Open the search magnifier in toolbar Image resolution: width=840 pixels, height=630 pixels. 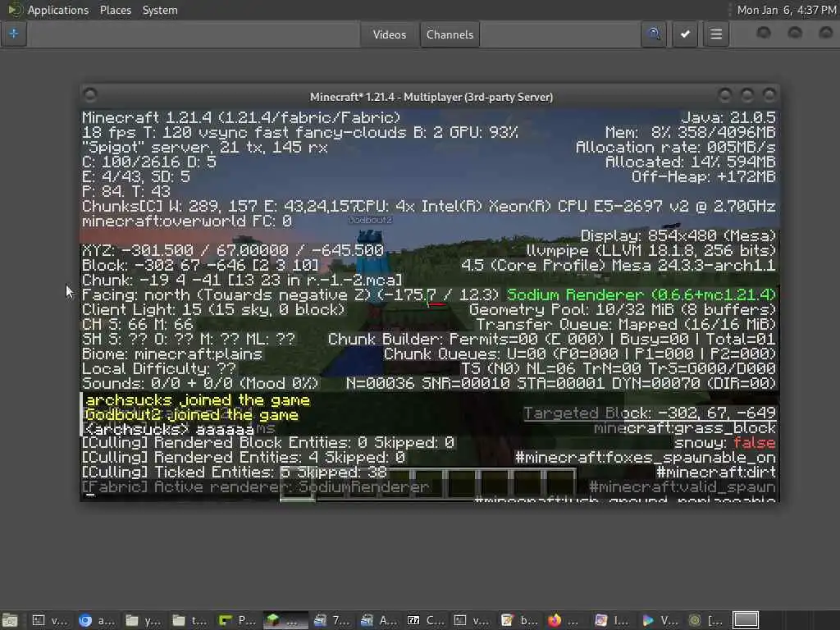[654, 34]
